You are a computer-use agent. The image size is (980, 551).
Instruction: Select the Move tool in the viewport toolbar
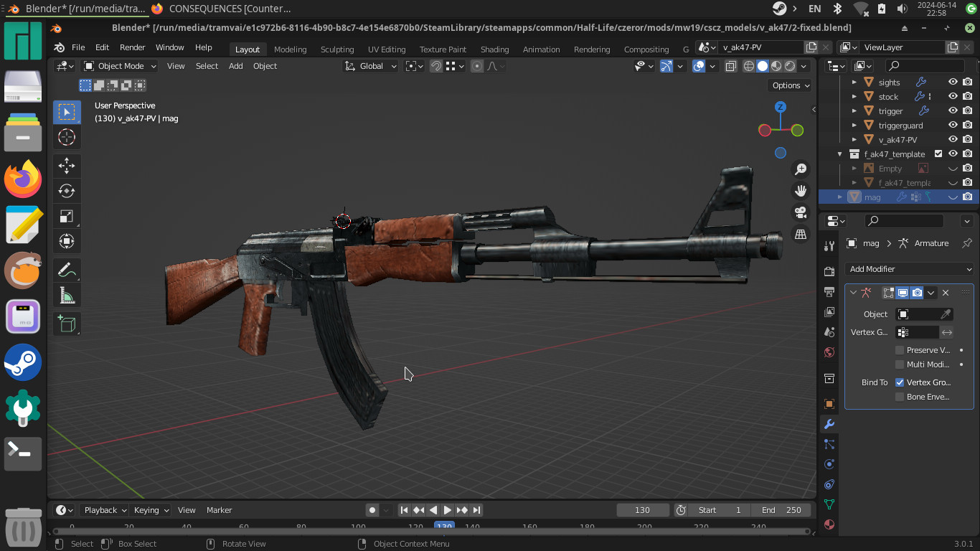click(x=67, y=166)
